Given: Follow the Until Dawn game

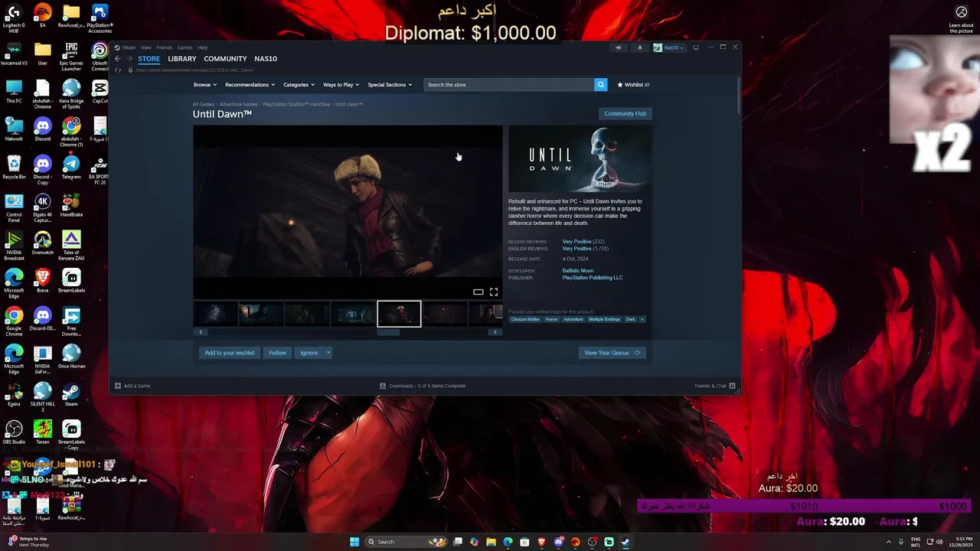Looking at the screenshot, I should click(x=277, y=353).
